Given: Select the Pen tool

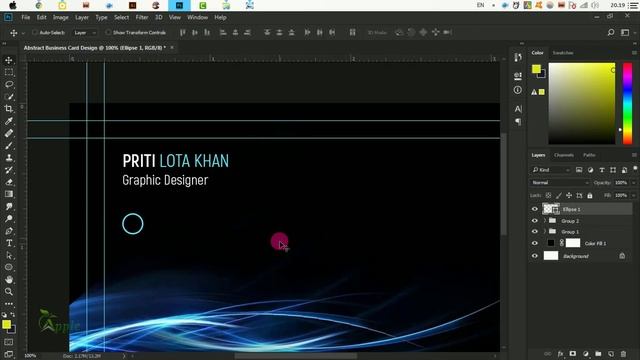Looking at the screenshot, I should (x=9, y=231).
